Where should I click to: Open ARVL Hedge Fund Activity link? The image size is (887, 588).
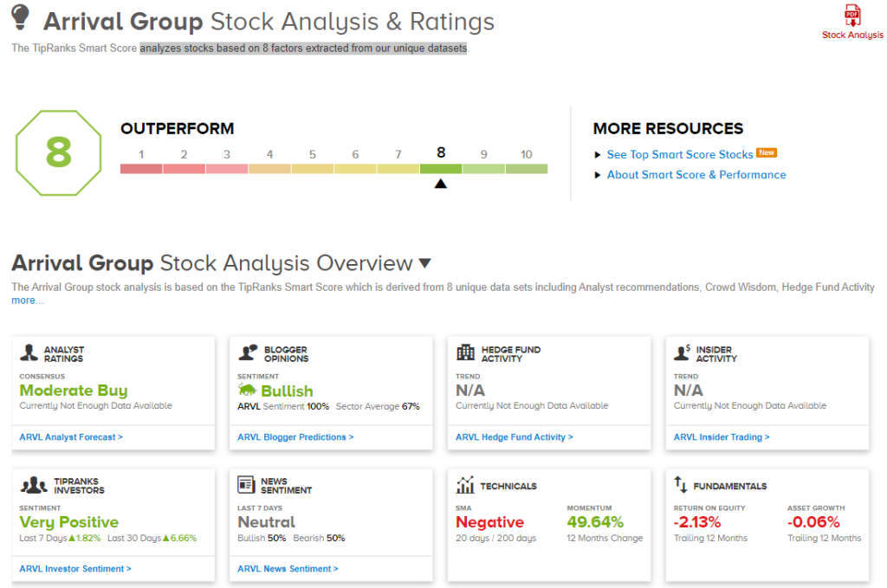[x=514, y=437]
